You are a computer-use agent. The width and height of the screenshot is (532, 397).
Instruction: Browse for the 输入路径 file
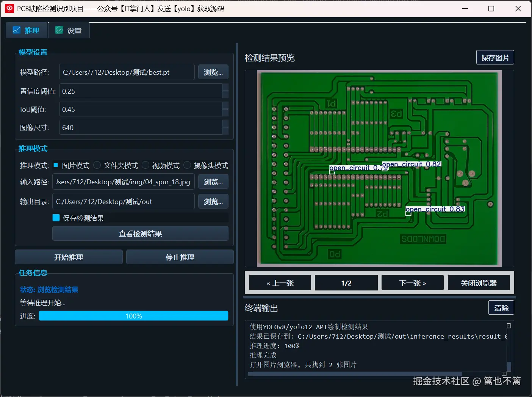tap(213, 182)
